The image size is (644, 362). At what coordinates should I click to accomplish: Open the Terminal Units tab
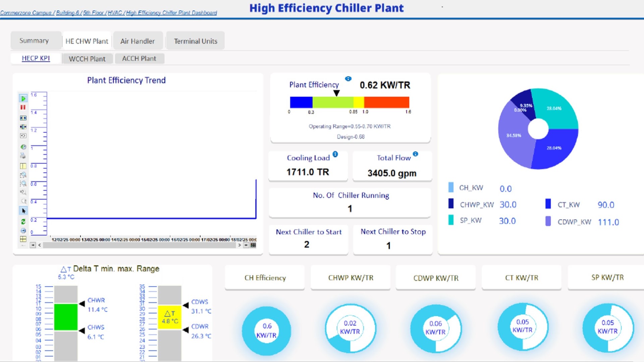pyautogui.click(x=195, y=41)
